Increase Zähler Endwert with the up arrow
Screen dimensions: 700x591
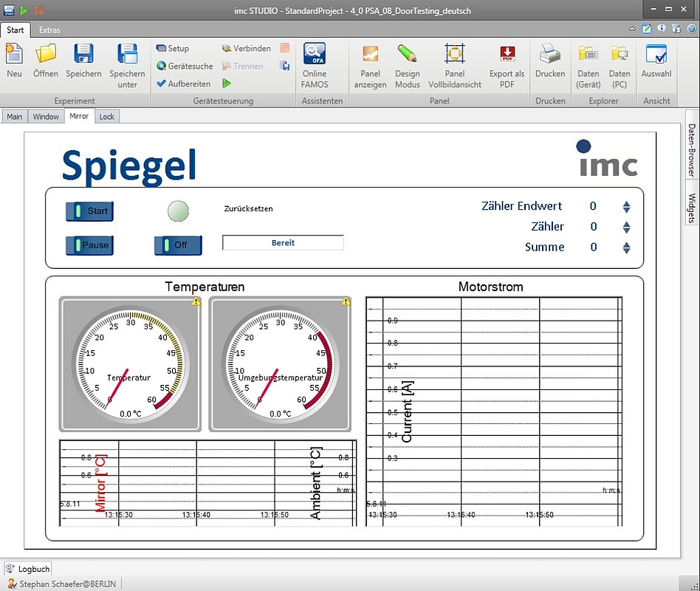click(626, 204)
